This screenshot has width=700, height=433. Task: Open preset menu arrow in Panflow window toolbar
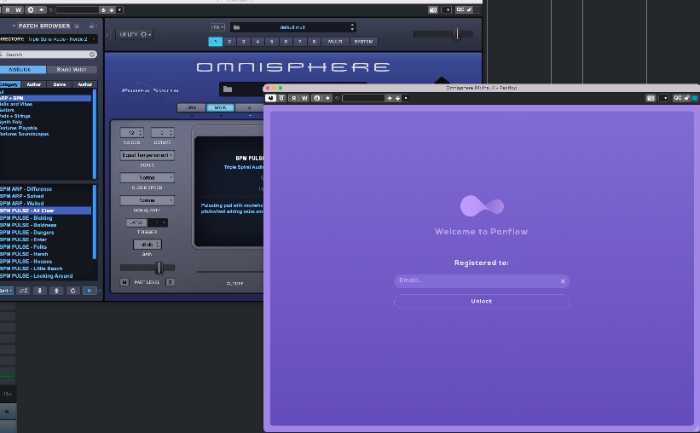point(406,98)
